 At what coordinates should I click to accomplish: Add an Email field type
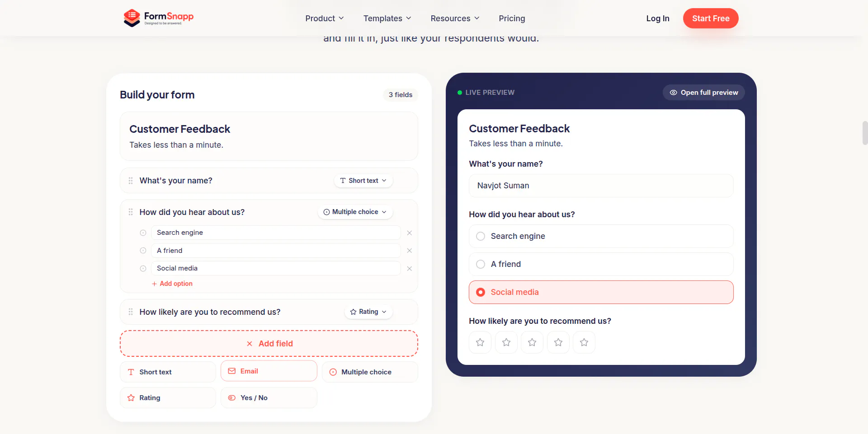[269, 371]
